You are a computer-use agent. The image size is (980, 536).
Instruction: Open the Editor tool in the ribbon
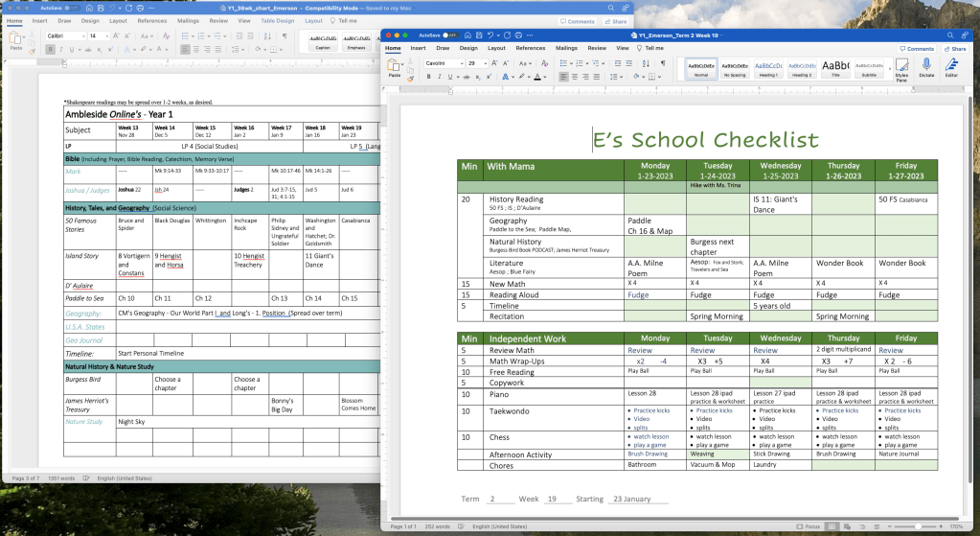click(951, 66)
